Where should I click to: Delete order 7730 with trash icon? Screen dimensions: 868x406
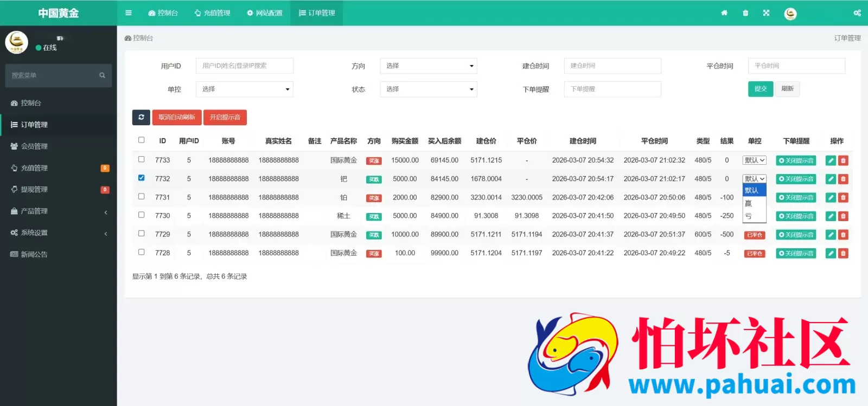point(843,216)
